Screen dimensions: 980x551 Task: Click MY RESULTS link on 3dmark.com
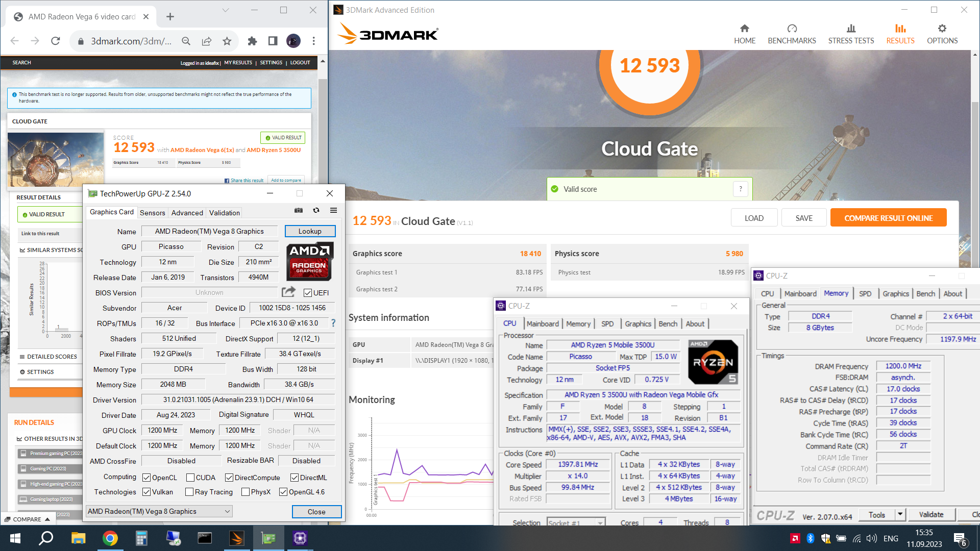point(238,63)
